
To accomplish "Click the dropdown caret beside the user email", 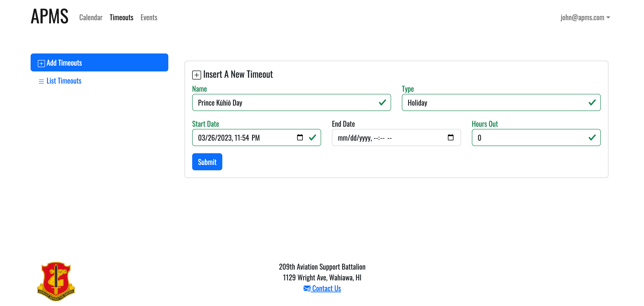I will [x=608, y=18].
